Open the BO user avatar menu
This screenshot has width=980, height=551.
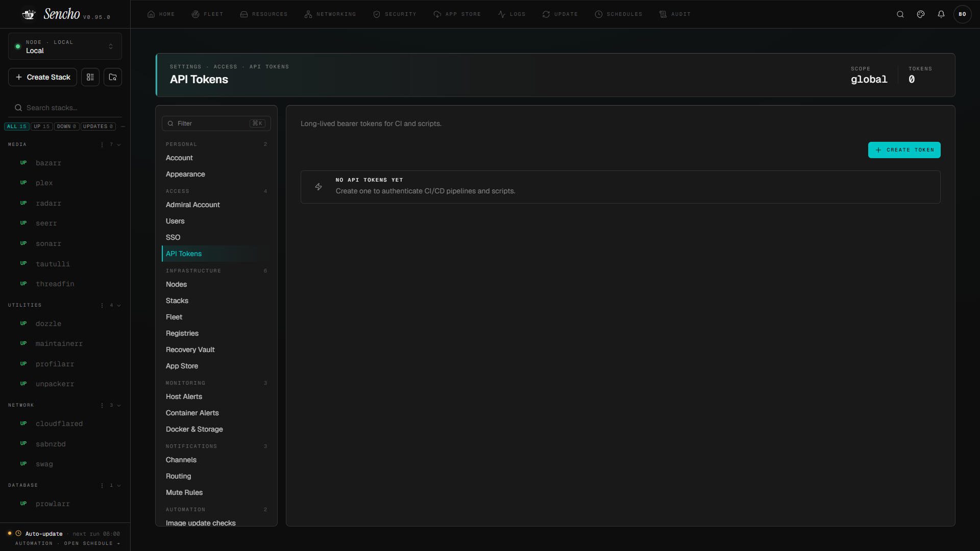[962, 14]
